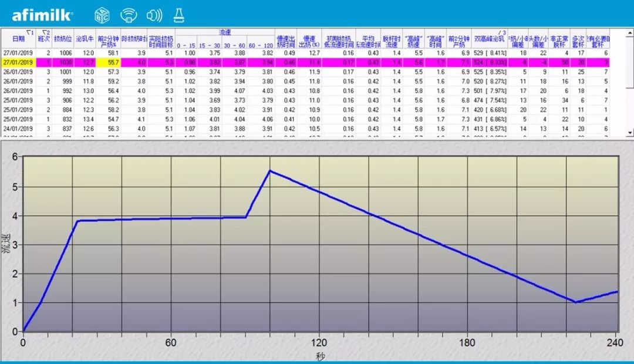The image size is (634, 364).
Task: Click the sound waves icon
Action: 154,15
